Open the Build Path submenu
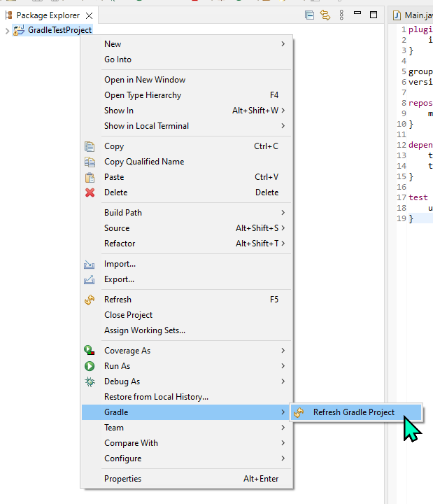 tap(187, 213)
